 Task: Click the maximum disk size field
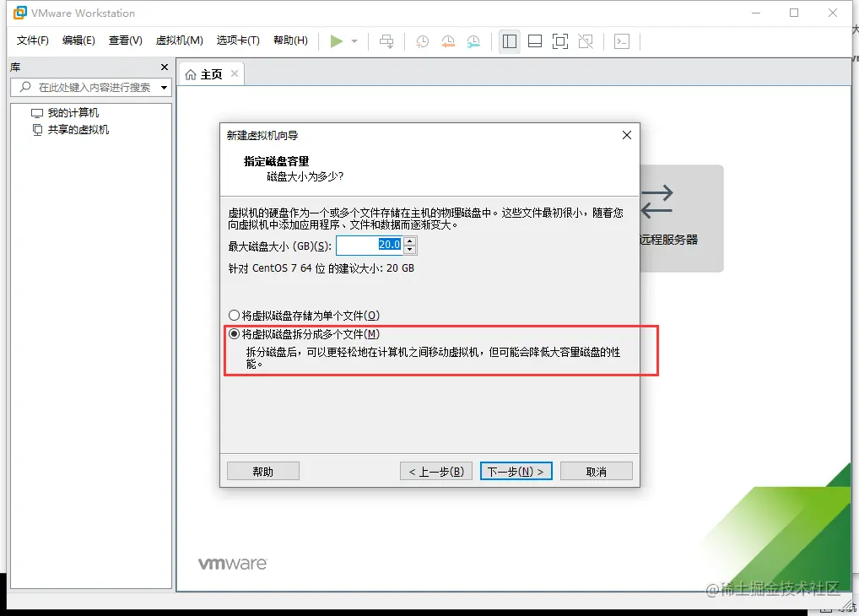370,246
